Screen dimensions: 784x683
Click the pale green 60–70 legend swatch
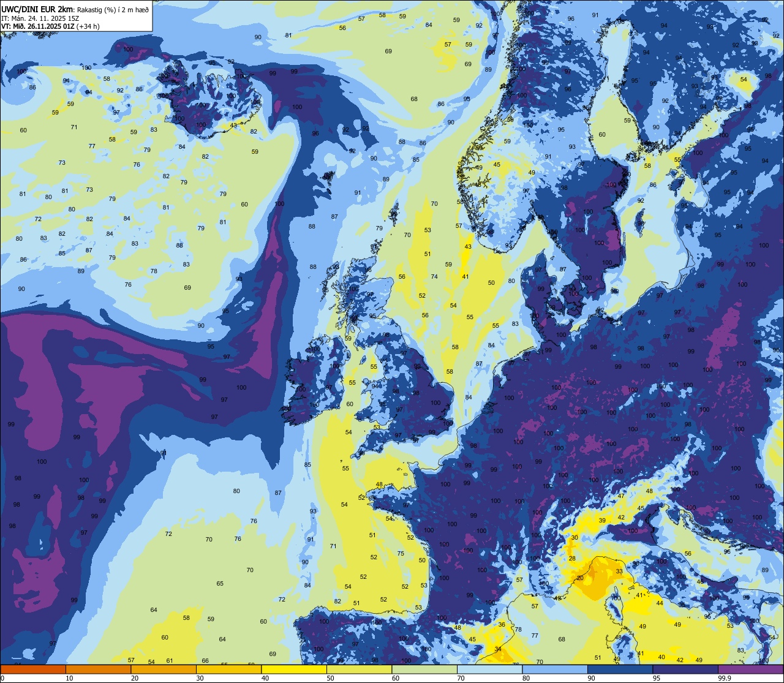[424, 669]
